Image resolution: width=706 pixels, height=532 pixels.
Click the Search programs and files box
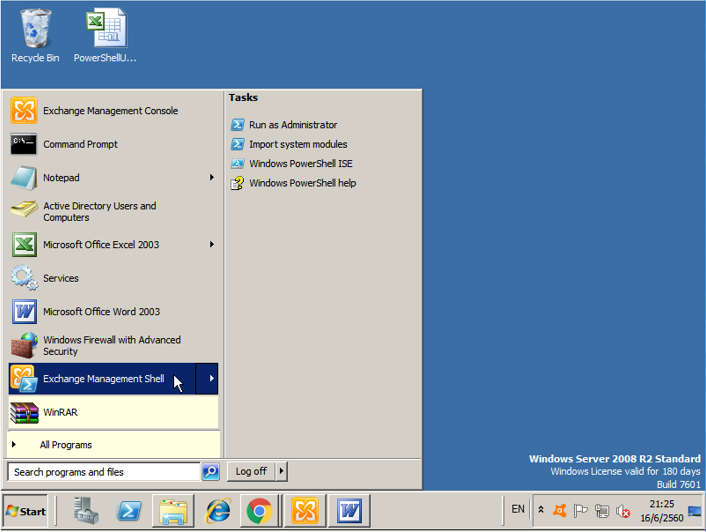click(x=104, y=472)
